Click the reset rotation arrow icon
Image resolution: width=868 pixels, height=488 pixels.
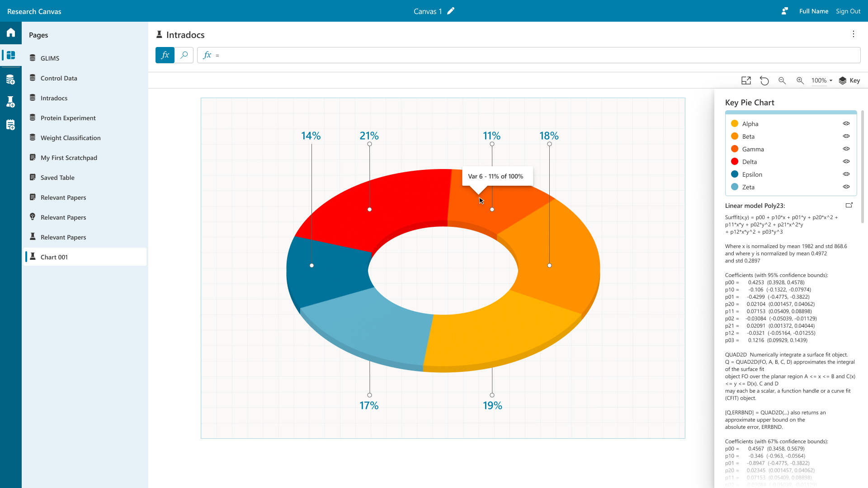(x=764, y=80)
